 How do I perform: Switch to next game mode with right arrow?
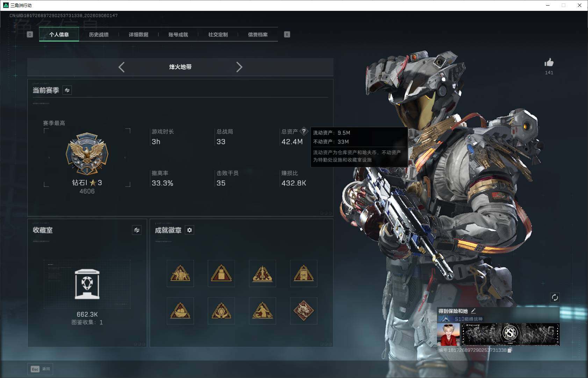click(239, 67)
